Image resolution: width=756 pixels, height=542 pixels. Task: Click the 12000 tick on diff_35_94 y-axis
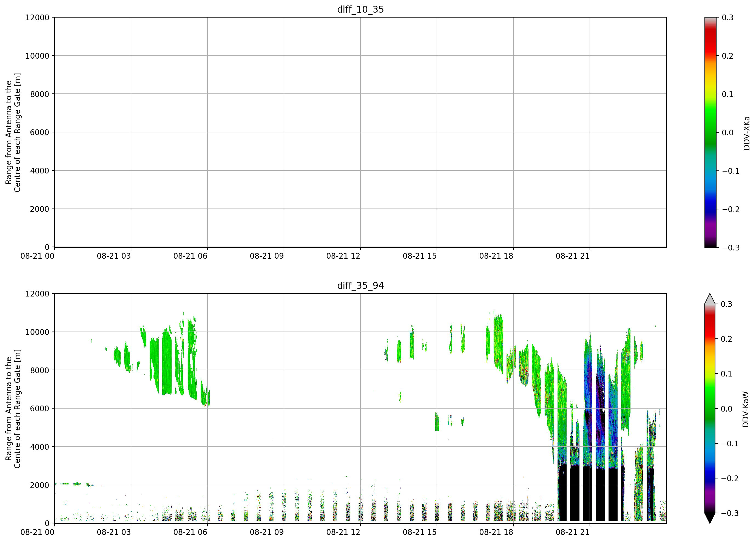point(37,294)
